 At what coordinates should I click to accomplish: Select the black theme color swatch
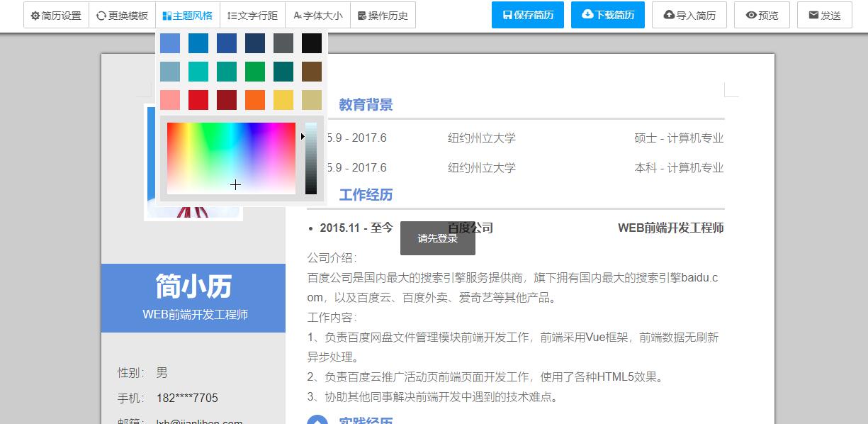312,43
